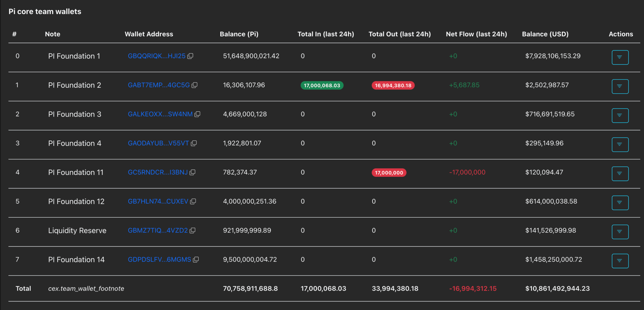Open Actions filter for PI Foundation 14 row
This screenshot has height=310, width=644.
coord(620,261)
